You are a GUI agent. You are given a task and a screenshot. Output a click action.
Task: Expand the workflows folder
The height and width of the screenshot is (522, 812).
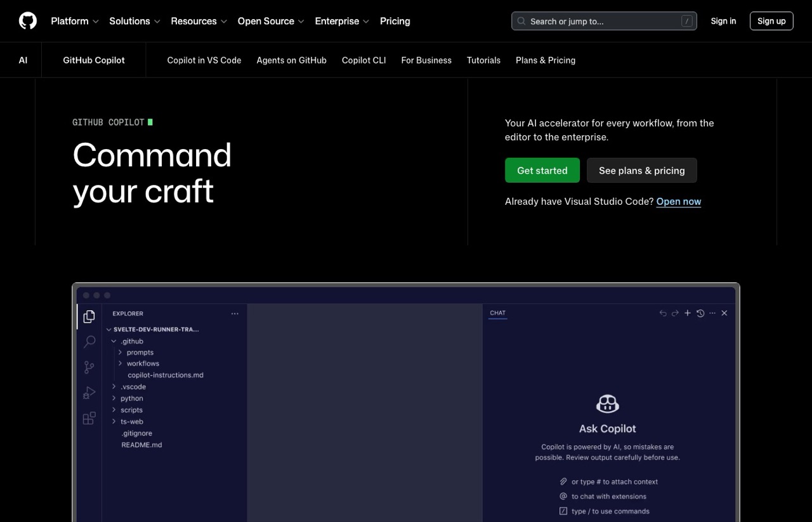[140, 363]
